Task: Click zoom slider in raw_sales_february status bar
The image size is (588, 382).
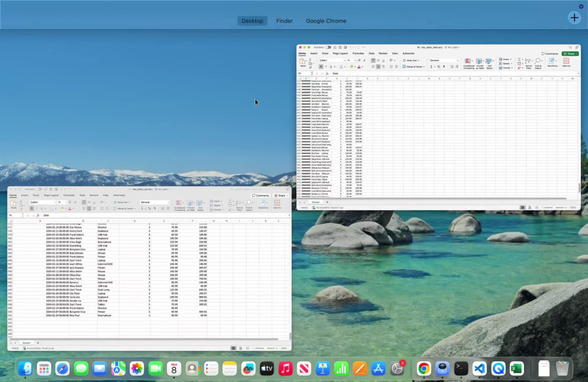Action: click(x=555, y=207)
